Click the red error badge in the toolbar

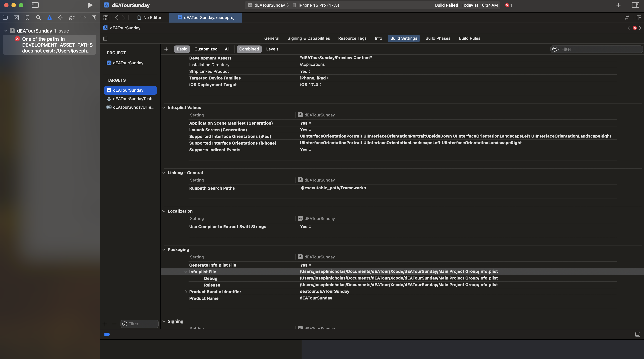click(x=509, y=5)
